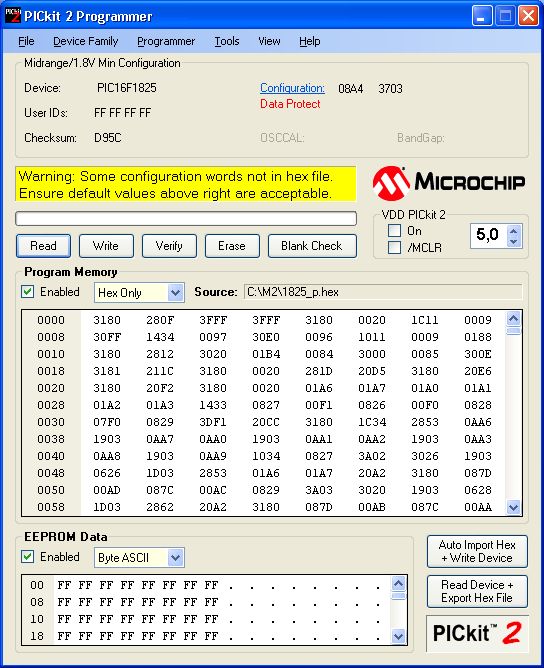Decrease VDD voltage with down arrow
The image size is (544, 668).
click(x=513, y=241)
